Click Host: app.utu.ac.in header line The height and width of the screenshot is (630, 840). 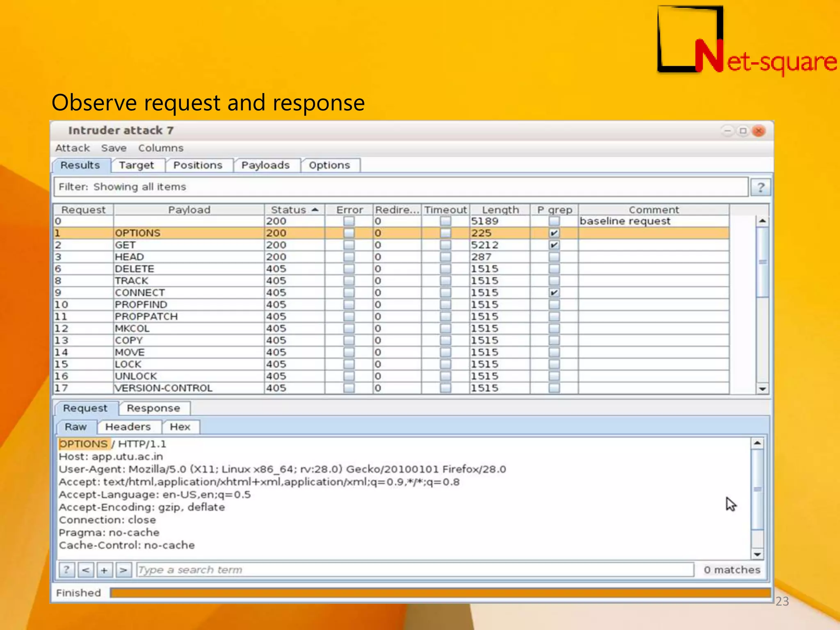click(x=111, y=457)
